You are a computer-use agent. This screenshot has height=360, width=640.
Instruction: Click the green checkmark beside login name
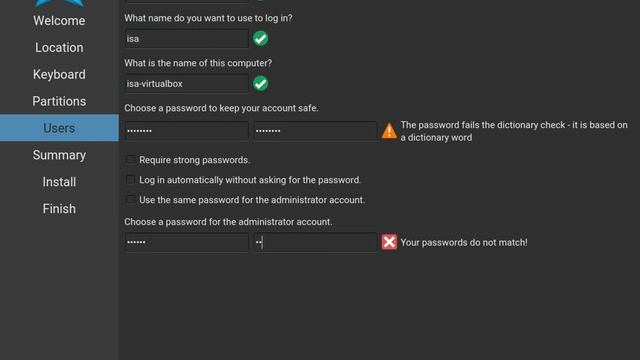[260, 39]
